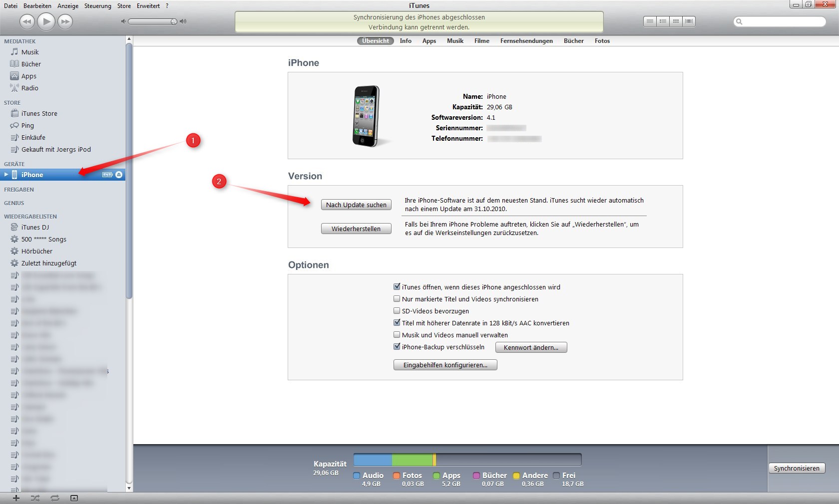Image resolution: width=839 pixels, height=504 pixels.
Task: Click the add playlist plus icon
Action: coord(16,498)
